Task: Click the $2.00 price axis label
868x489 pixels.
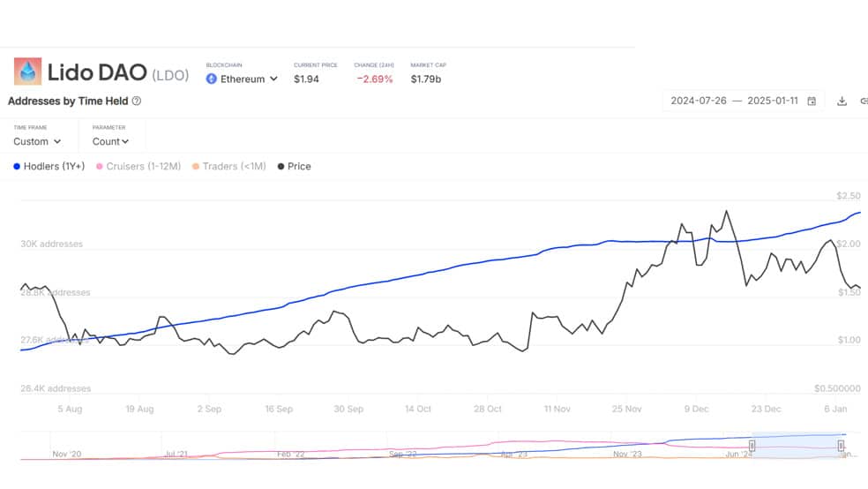Action: point(848,244)
